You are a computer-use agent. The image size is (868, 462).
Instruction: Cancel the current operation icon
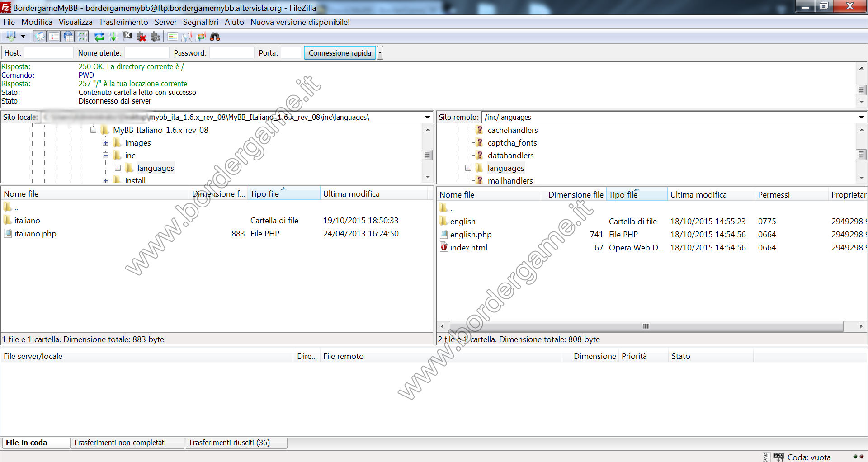pos(127,36)
